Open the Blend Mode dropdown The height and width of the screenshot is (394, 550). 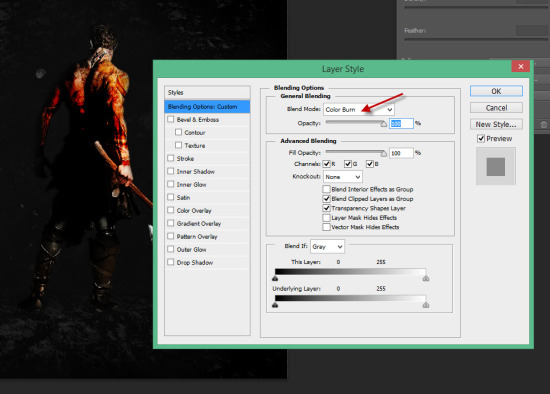point(358,109)
